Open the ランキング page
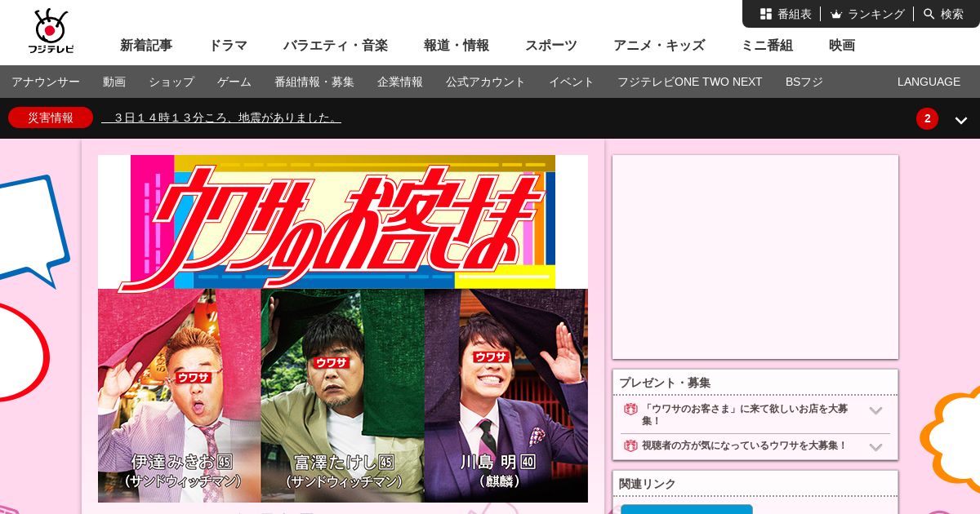 coord(867,14)
